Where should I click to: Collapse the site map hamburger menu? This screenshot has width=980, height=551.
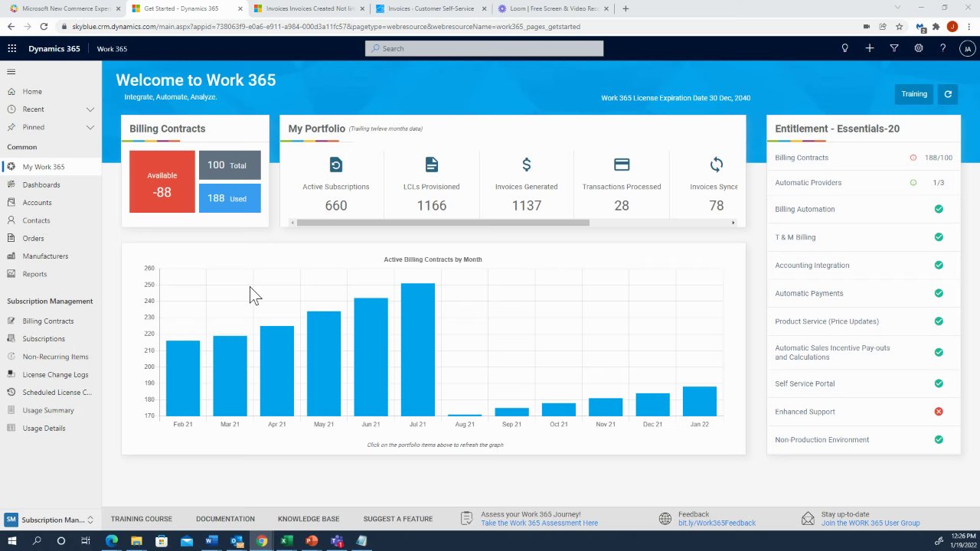coord(11,72)
